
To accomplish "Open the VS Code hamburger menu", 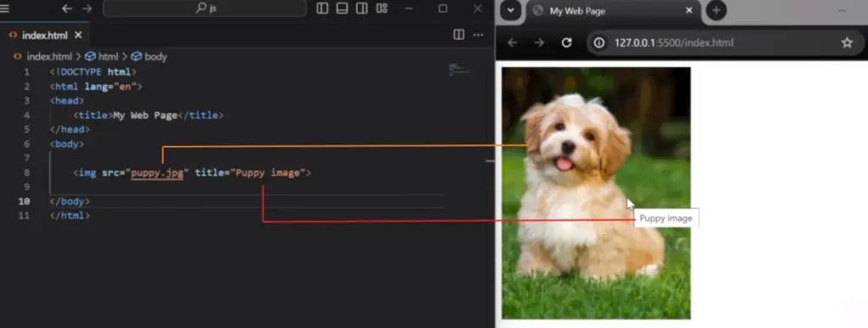I will 4,8.
